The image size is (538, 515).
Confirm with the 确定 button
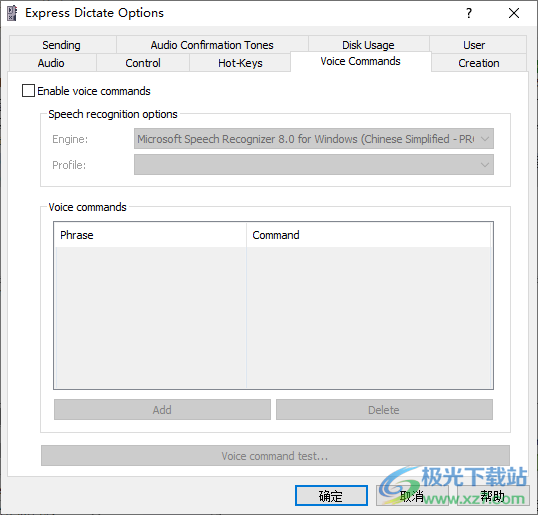(x=331, y=495)
